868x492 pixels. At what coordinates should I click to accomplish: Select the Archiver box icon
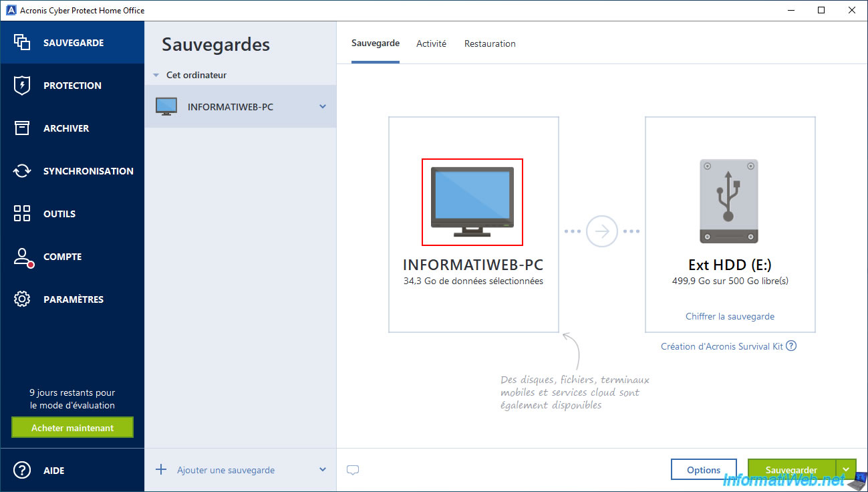(22, 128)
